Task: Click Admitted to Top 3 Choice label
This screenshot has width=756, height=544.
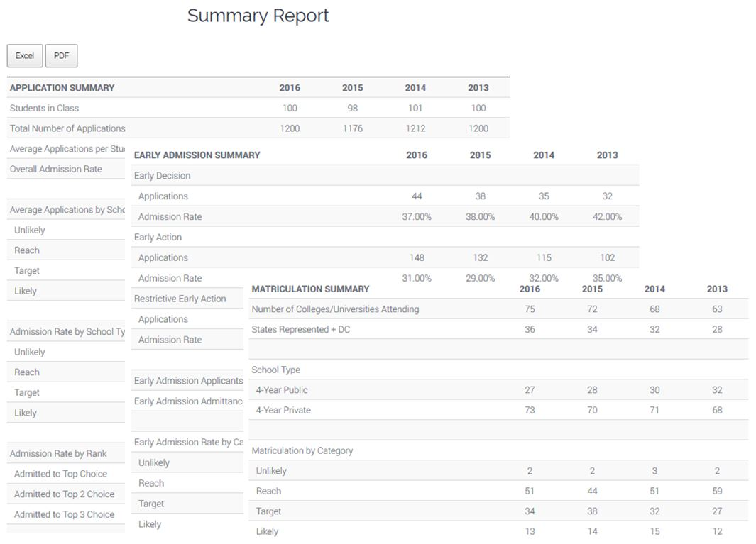Action: click(x=64, y=514)
